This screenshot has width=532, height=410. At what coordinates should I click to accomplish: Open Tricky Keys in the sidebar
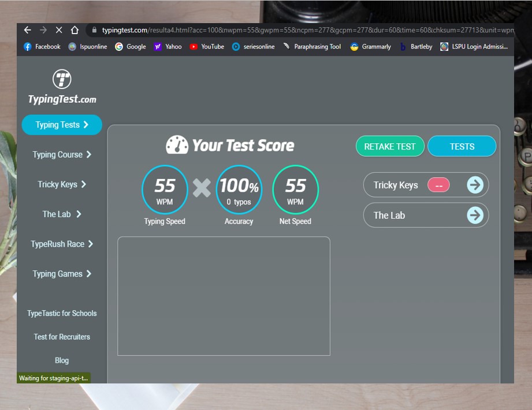[62, 184]
